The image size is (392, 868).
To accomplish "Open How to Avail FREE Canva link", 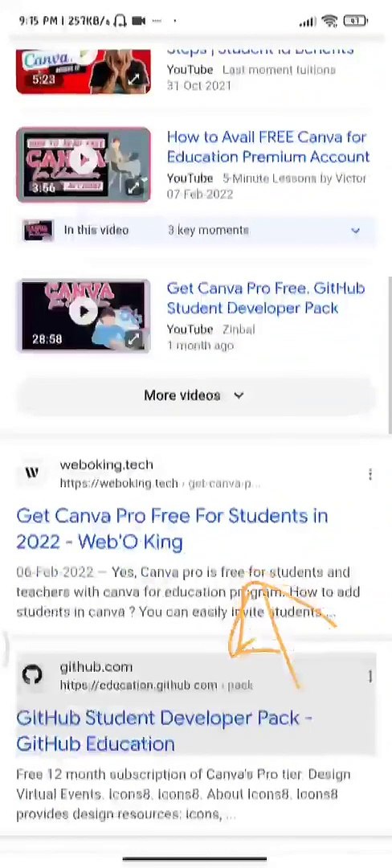I will pyautogui.click(x=268, y=147).
